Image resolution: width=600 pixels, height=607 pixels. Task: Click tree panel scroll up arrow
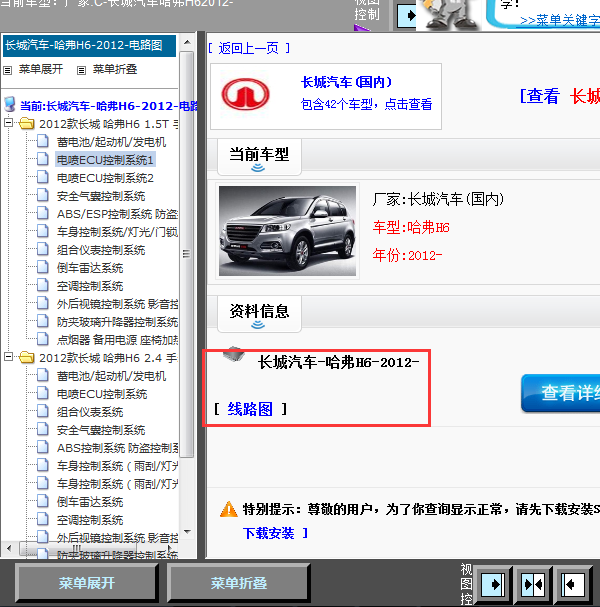pyautogui.click(x=187, y=42)
